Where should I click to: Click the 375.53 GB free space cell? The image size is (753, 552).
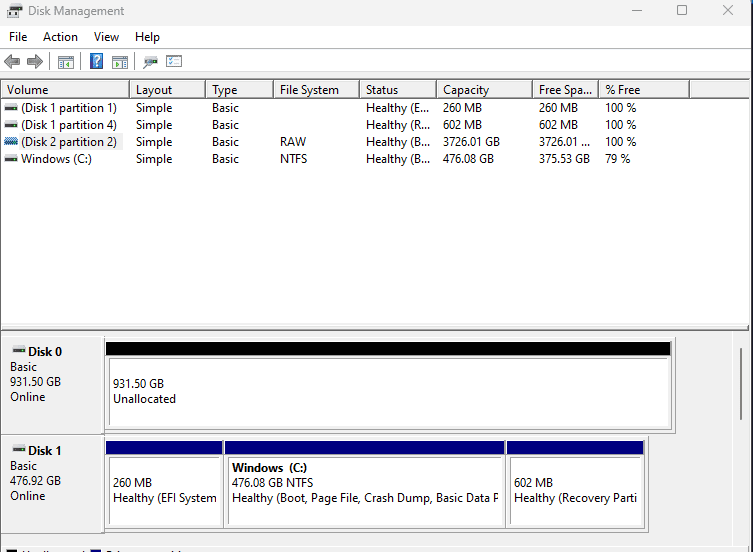coord(564,159)
